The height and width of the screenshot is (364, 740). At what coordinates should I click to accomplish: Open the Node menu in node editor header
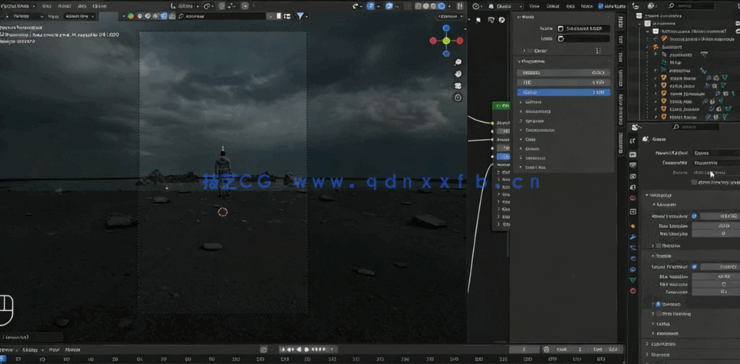[587, 6]
